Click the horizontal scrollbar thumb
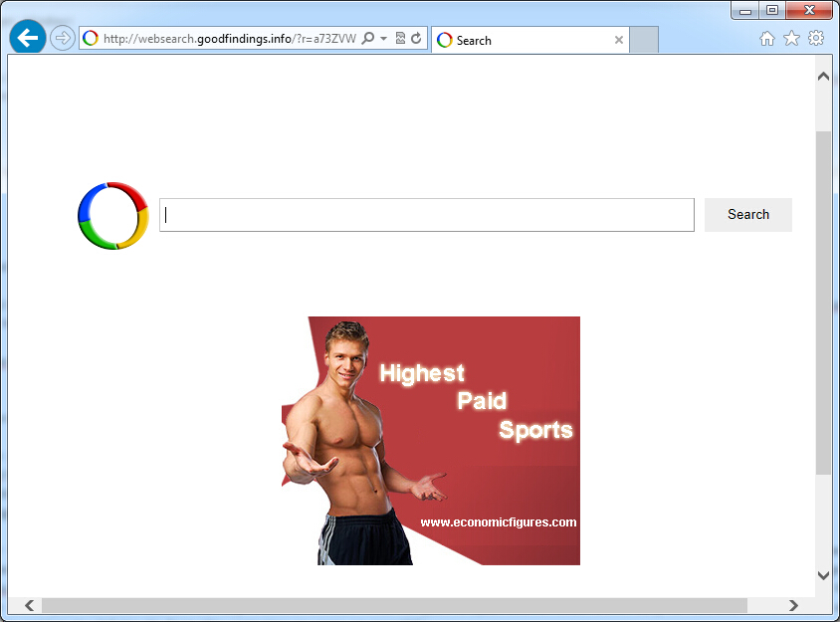Screen dimensions: 840x622 click(394, 605)
